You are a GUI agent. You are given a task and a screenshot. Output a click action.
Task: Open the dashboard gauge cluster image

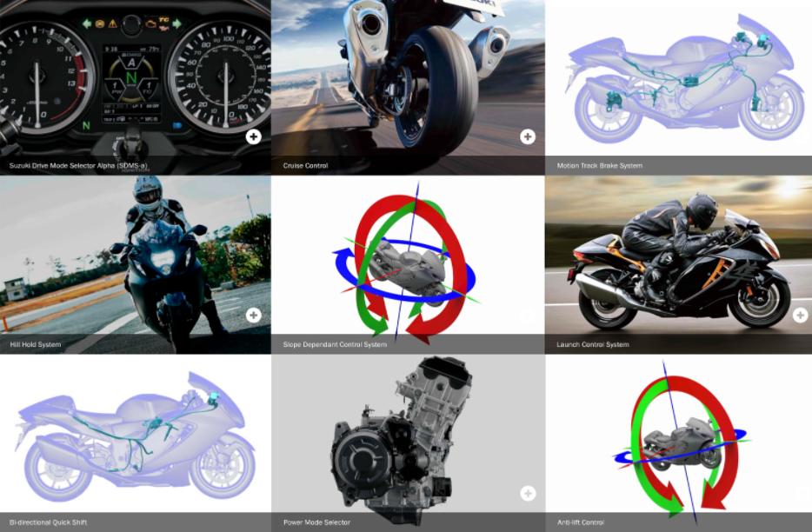tap(135, 77)
